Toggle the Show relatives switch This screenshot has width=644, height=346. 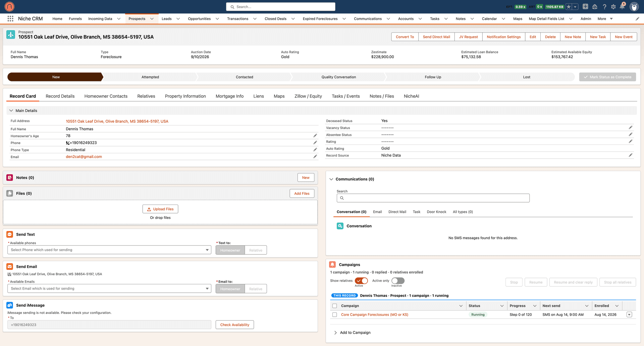point(361,281)
